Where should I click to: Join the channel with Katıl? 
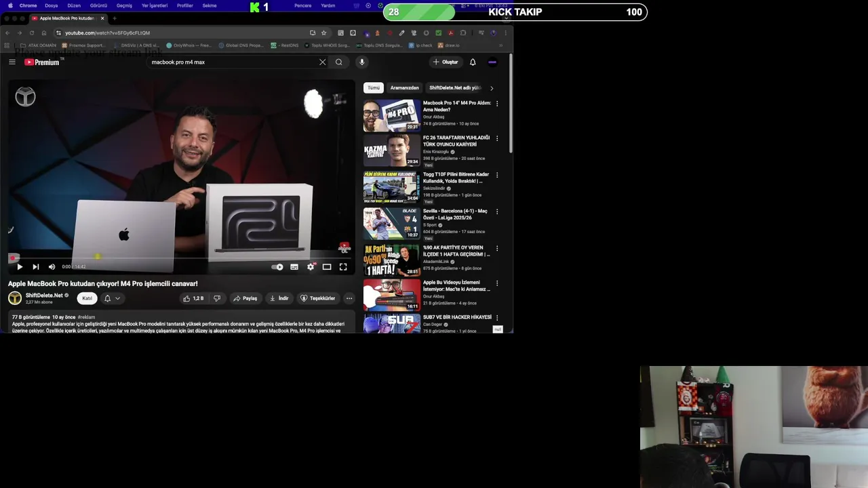pyautogui.click(x=87, y=298)
